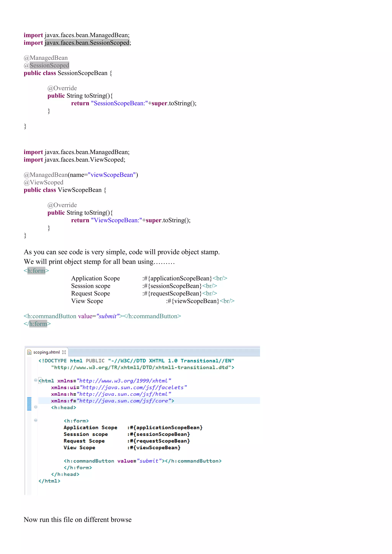The width and height of the screenshot is (392, 554).
Task: Click the italic "submit" value in document text
Action: pos(108,316)
